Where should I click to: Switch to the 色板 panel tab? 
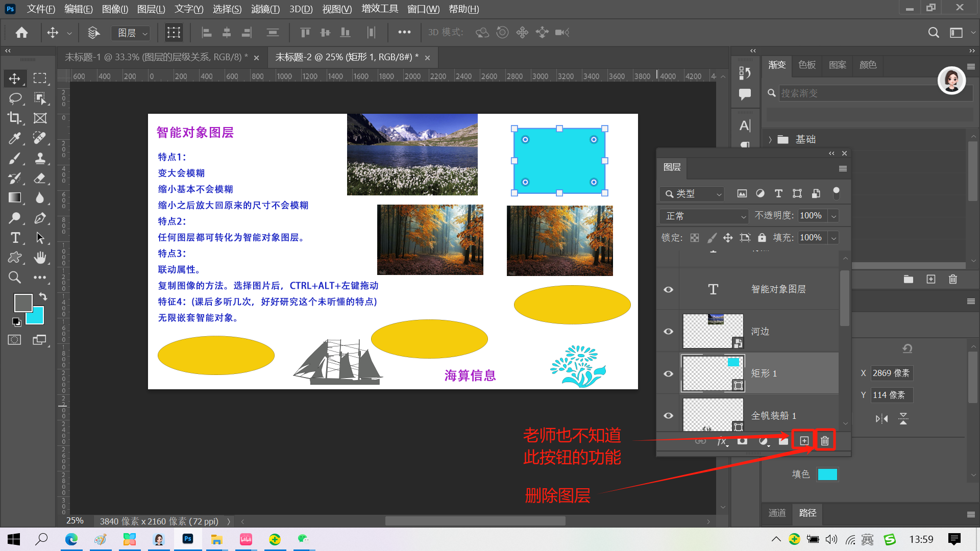click(807, 65)
